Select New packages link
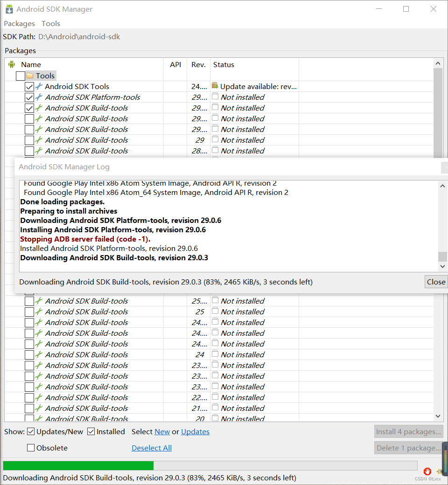The width and height of the screenshot is (448, 485). 162,431
